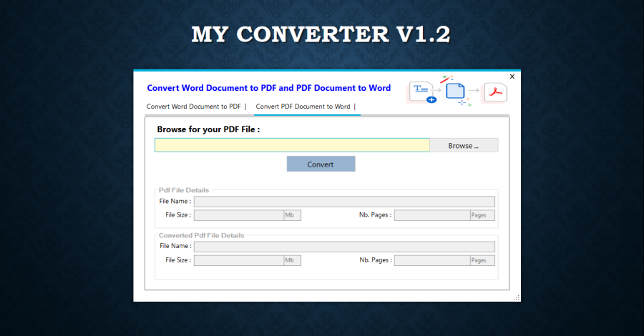Click the 'Browse for your PDF File :' label
The image size is (644, 336).
tap(208, 129)
